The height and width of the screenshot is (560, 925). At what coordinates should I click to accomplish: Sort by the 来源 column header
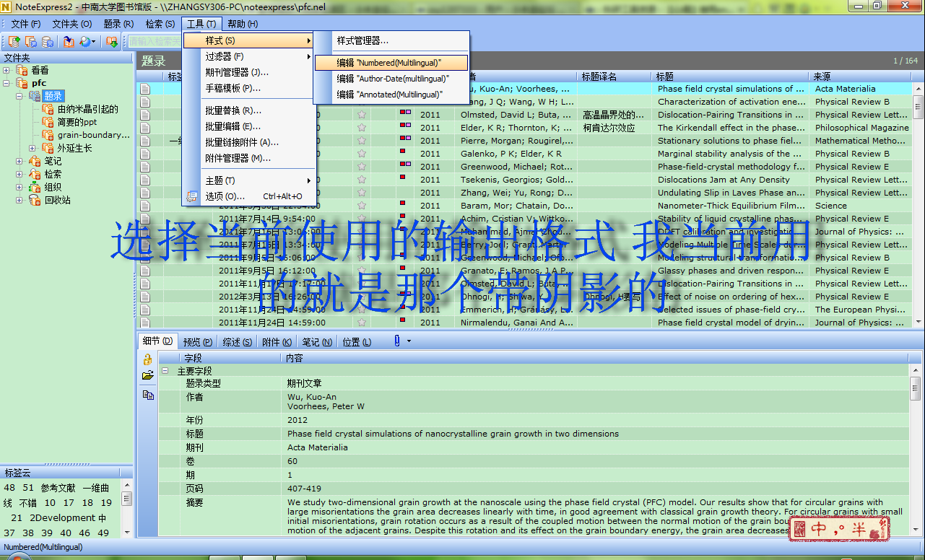[861, 76]
